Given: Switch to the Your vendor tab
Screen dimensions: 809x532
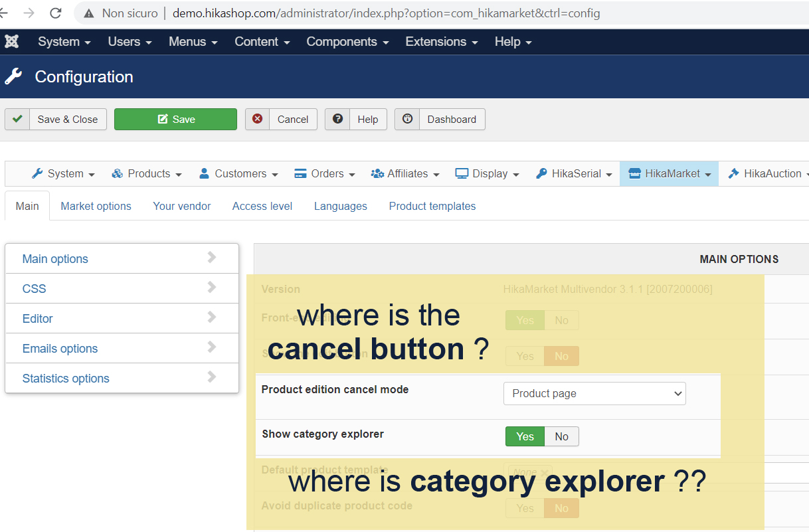Looking at the screenshot, I should 182,206.
